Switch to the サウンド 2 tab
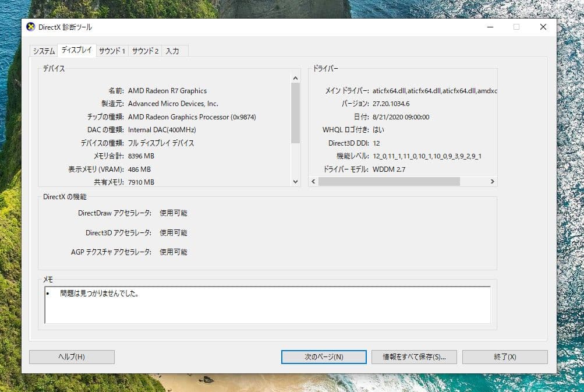 click(145, 51)
